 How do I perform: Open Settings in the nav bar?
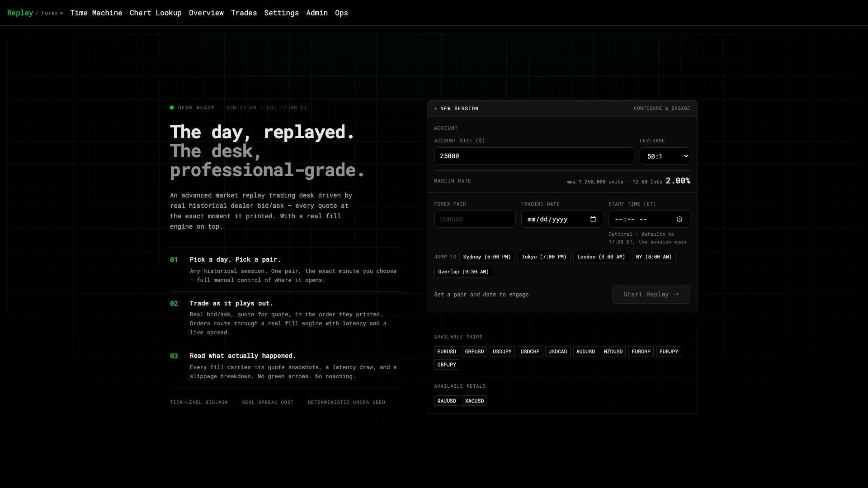[281, 13]
